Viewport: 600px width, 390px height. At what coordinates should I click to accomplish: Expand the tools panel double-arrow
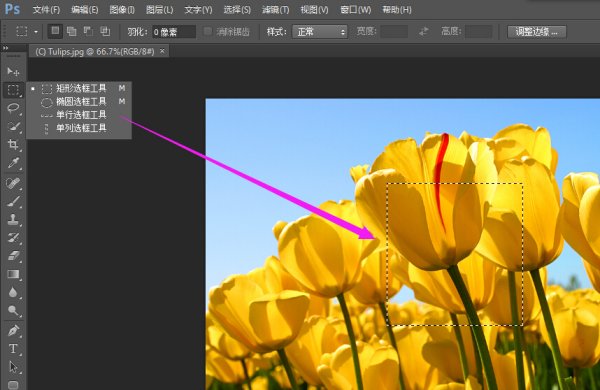point(6,48)
